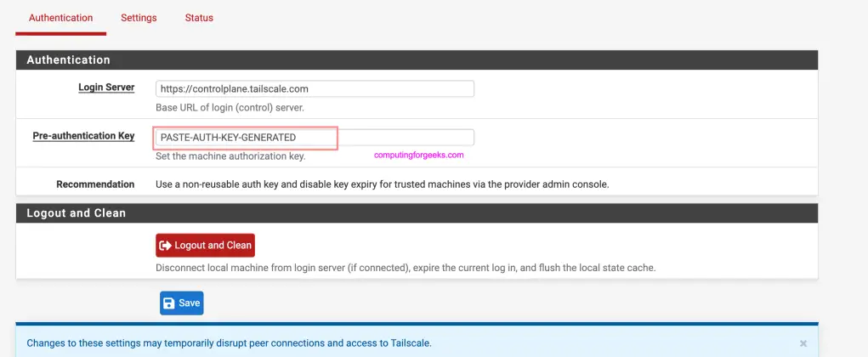Click the Authentication section header bar
Image resolution: width=868 pixels, height=357 pixels.
point(417,60)
